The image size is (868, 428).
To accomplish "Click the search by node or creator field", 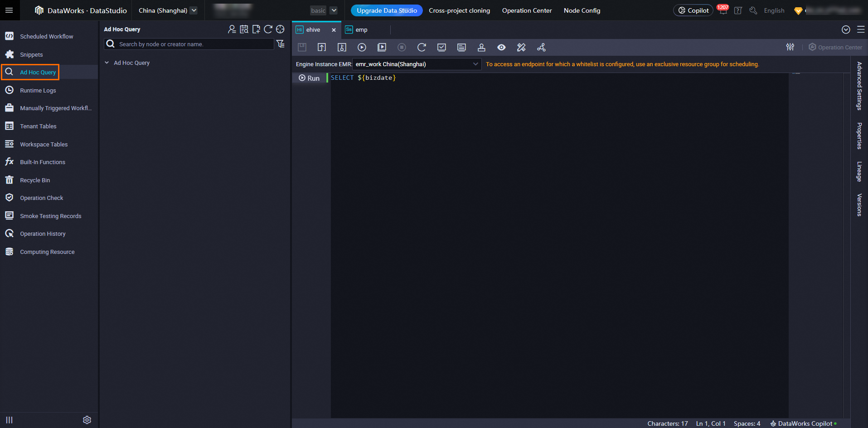I will pyautogui.click(x=194, y=44).
